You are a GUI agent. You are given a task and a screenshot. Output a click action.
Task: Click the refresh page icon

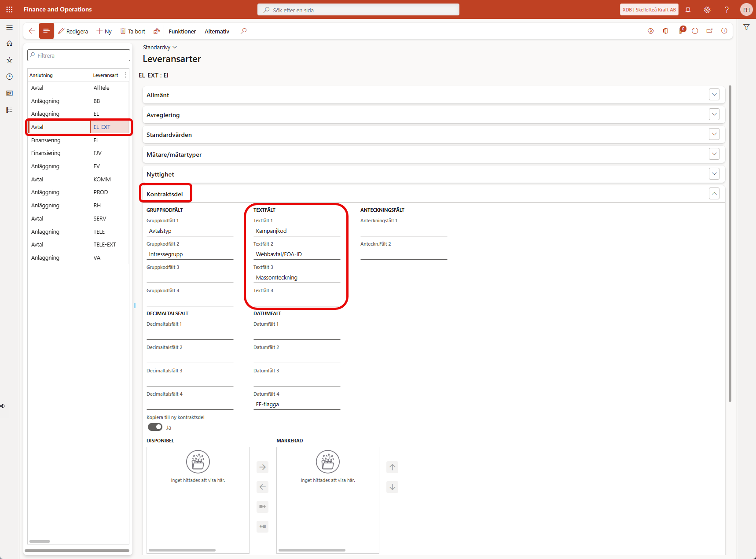[695, 31]
